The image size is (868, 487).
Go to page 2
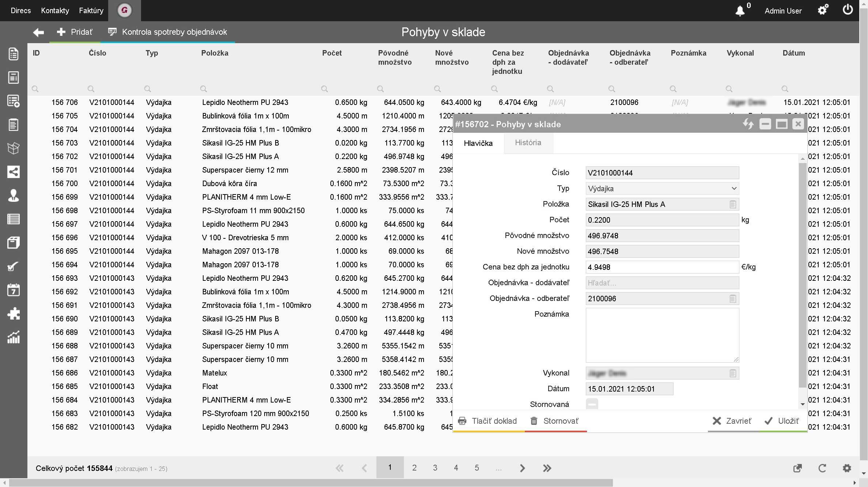coord(414,468)
